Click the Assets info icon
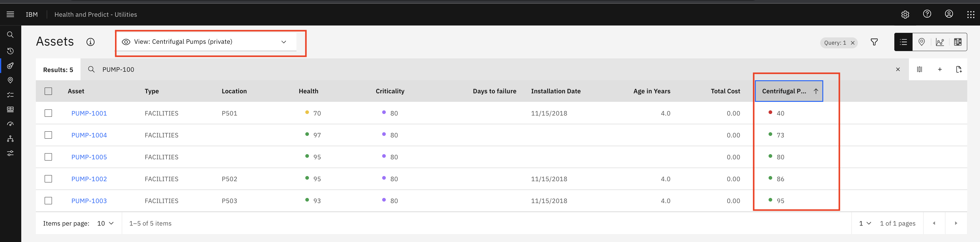 (91, 42)
